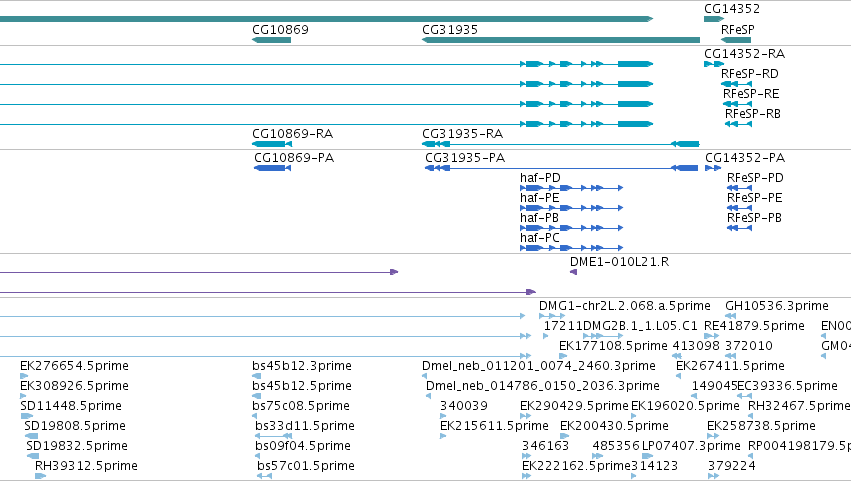
Task: Click the DME1-010L21.R feature label
Action: pos(619,262)
